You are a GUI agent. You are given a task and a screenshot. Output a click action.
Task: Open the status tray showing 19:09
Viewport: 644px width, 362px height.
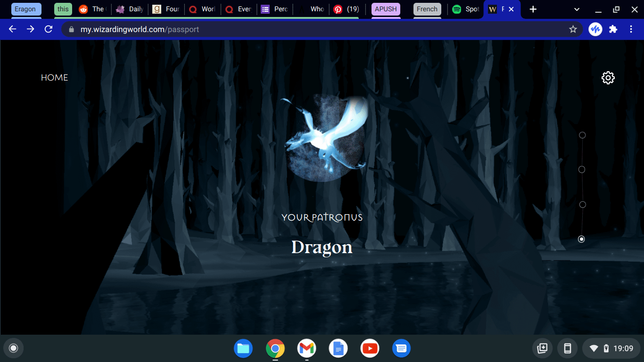click(x=611, y=348)
